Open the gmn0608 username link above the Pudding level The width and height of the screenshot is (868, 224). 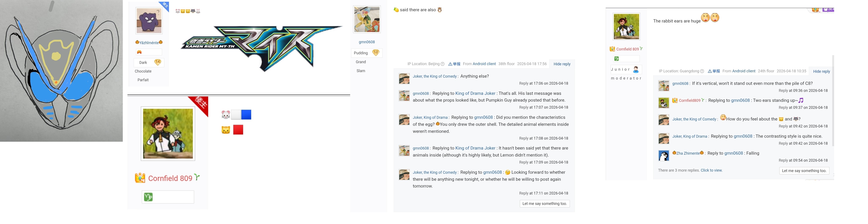[367, 42]
